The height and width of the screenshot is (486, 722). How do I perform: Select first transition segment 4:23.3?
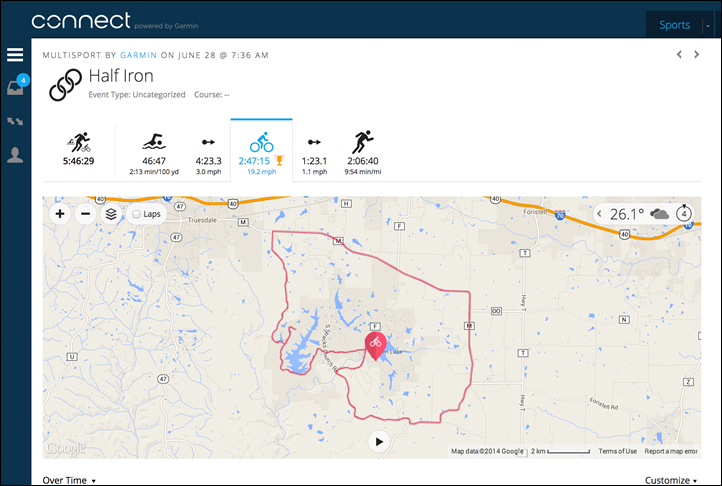click(x=208, y=156)
